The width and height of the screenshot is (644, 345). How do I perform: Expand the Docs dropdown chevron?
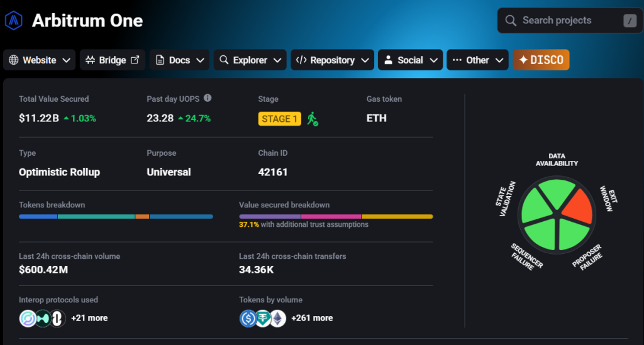point(201,60)
